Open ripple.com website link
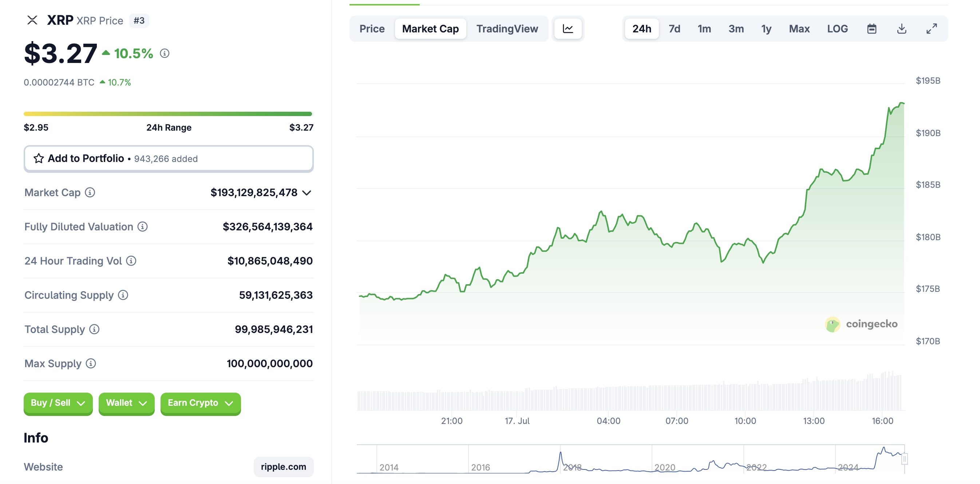 (284, 467)
